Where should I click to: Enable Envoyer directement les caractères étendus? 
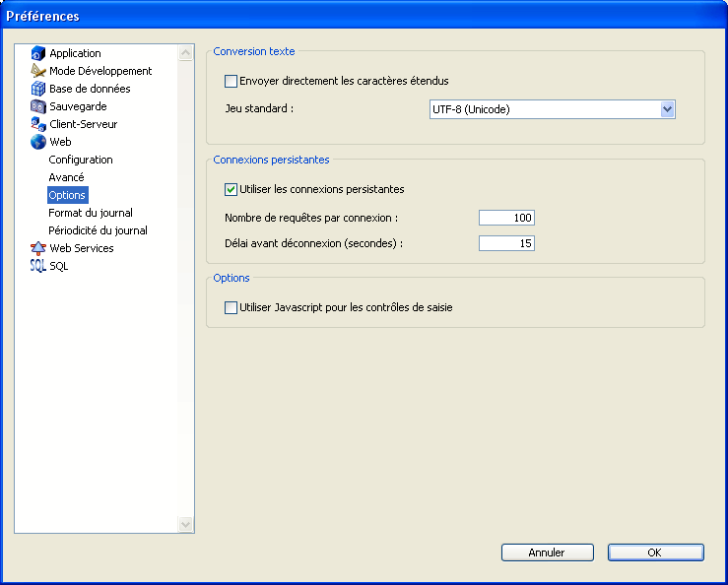point(232,81)
